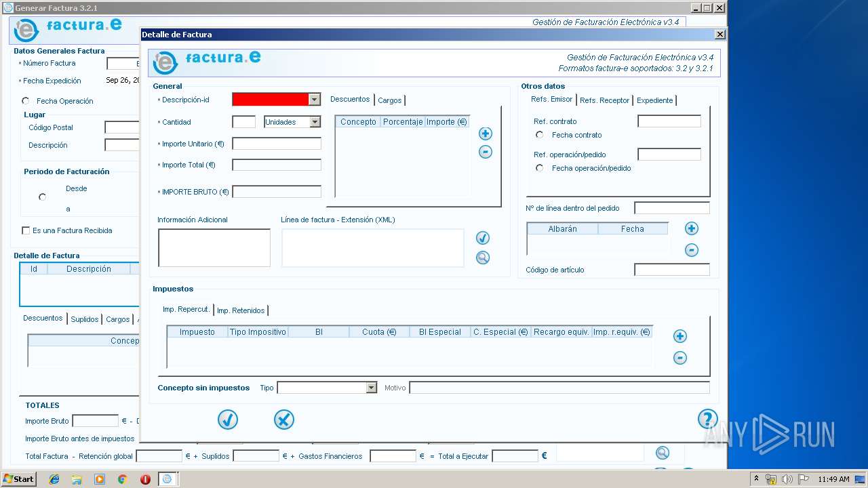
Task: Open help with question mark icon
Action: pyautogui.click(x=708, y=419)
